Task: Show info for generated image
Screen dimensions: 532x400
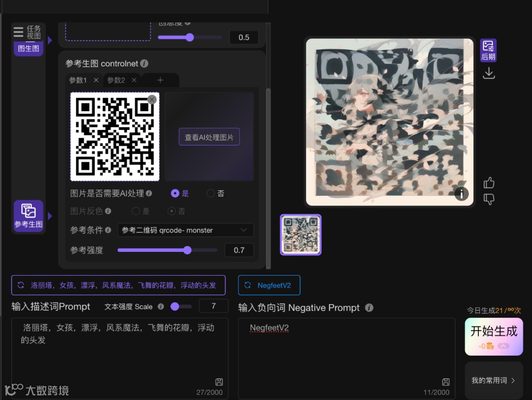Action: [x=462, y=194]
